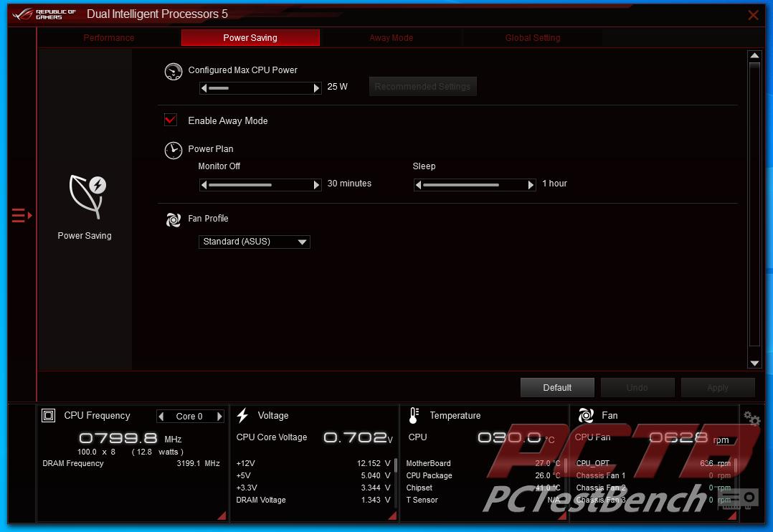Increase Sleep time with right arrow
Screen dimensions: 773x532
(x=531, y=185)
